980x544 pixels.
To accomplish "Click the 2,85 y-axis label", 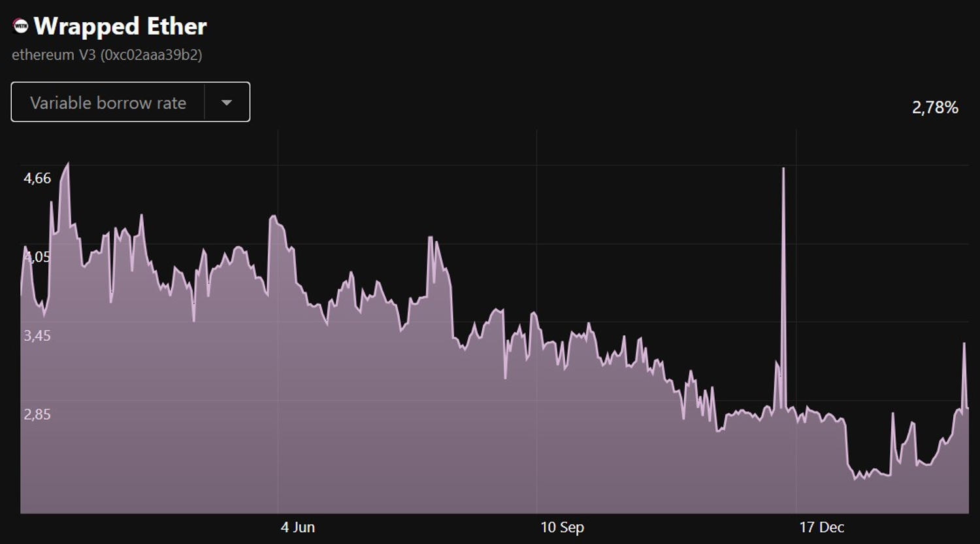I will [37, 414].
